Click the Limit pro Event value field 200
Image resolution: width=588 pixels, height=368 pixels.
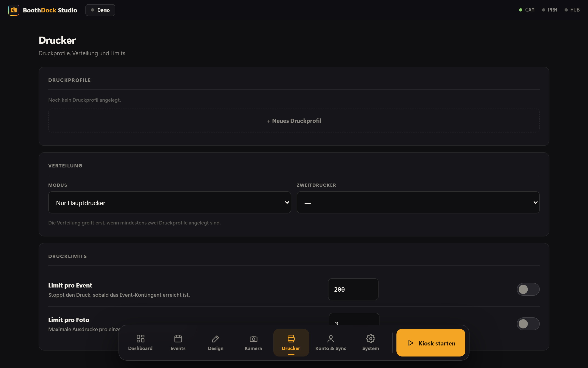(353, 289)
